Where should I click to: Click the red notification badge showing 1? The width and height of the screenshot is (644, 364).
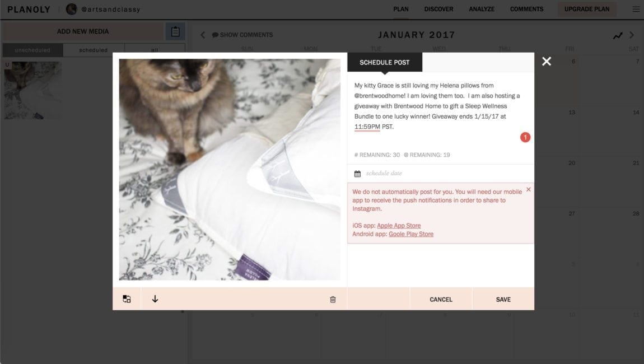525,137
